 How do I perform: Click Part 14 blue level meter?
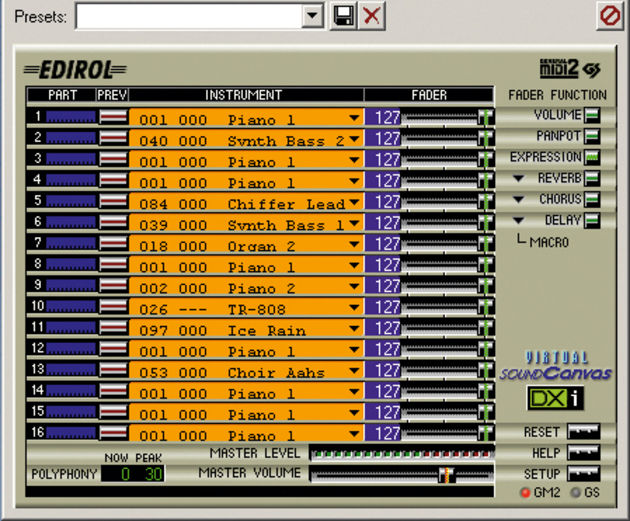(71, 390)
